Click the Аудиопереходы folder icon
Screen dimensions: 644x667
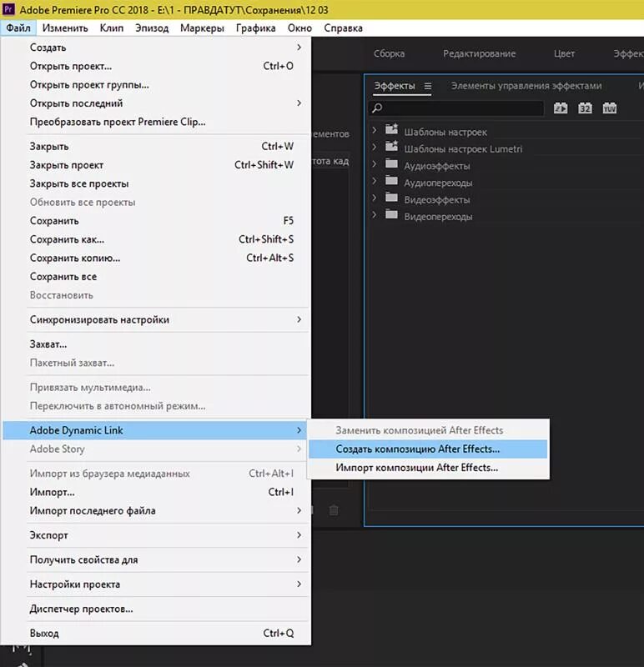391,181
